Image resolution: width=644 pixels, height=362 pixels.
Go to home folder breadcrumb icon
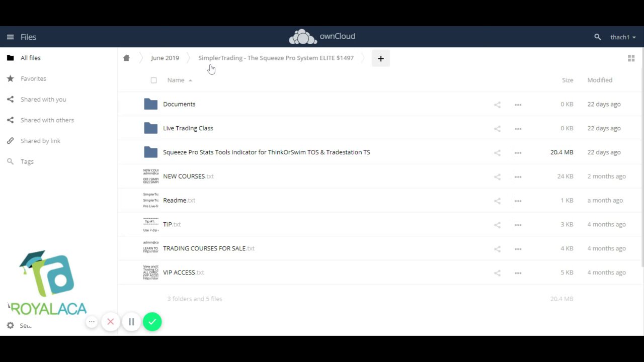pyautogui.click(x=126, y=58)
